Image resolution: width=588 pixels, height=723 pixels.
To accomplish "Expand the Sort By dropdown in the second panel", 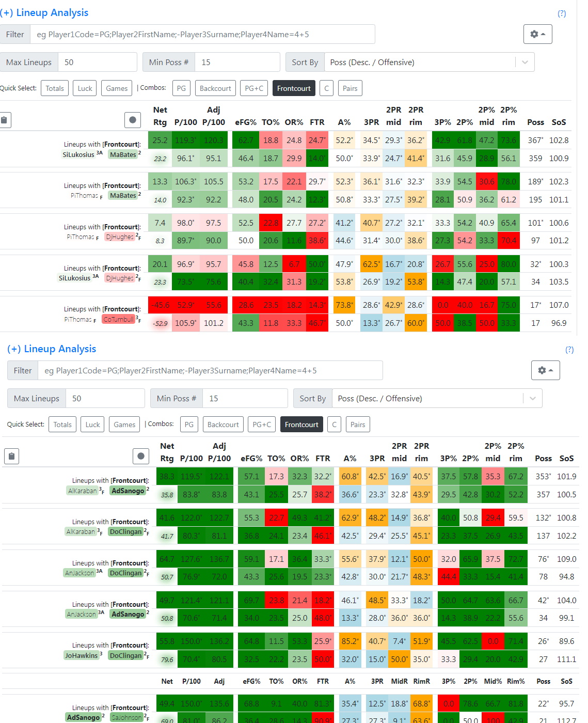I will click(x=533, y=398).
